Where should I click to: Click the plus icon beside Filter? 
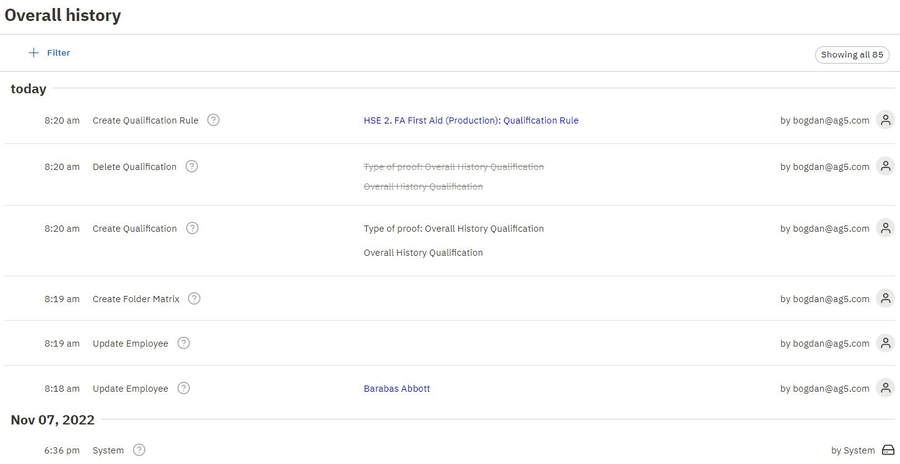[34, 53]
